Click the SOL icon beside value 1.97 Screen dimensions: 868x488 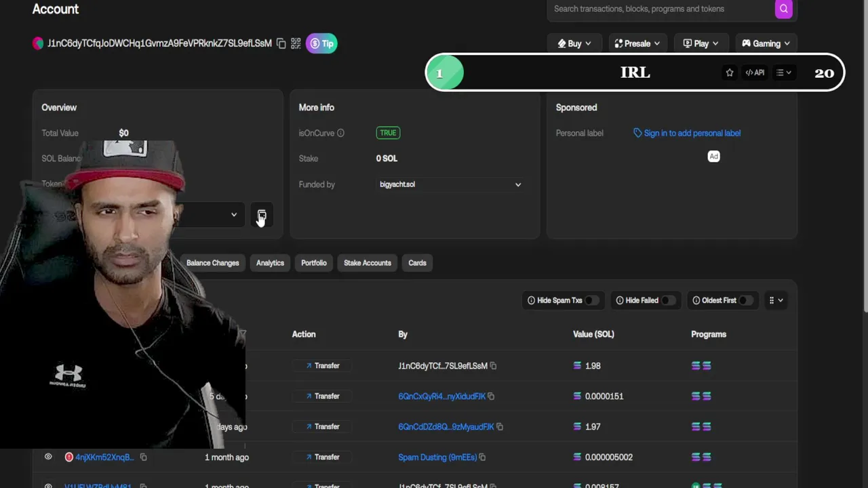click(578, 427)
